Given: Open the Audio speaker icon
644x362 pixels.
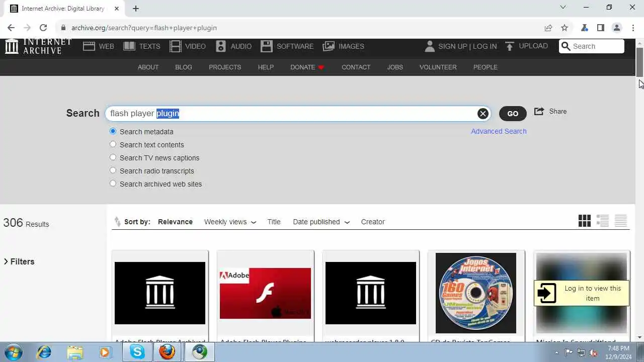Looking at the screenshot, I should click(221, 46).
